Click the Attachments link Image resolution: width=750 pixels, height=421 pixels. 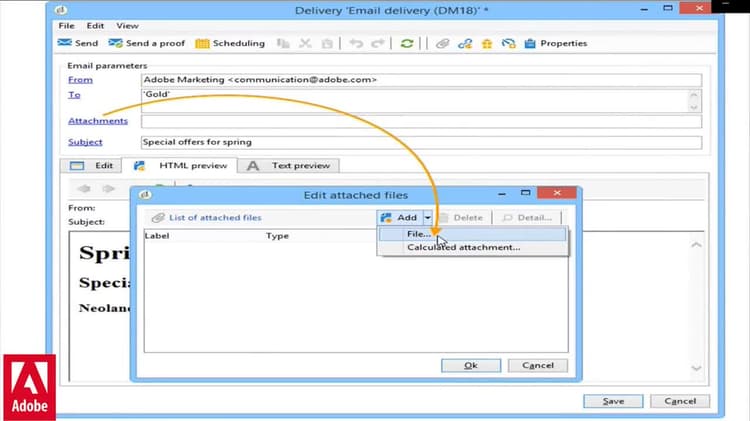point(98,121)
